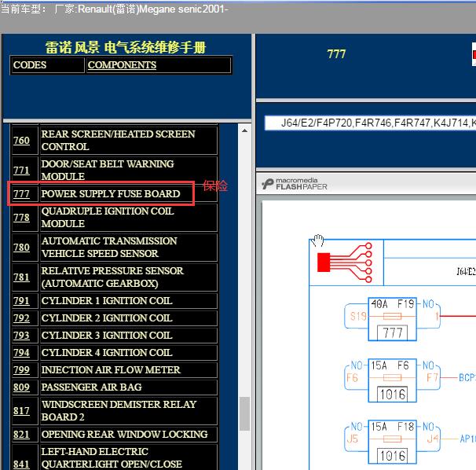Open code 791 link
The height and width of the screenshot is (470, 476).
point(21,301)
